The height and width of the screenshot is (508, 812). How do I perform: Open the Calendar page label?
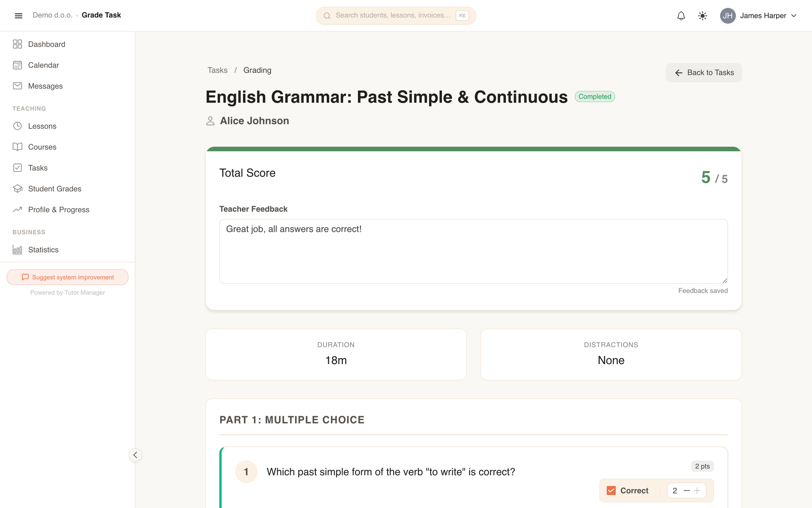point(43,65)
